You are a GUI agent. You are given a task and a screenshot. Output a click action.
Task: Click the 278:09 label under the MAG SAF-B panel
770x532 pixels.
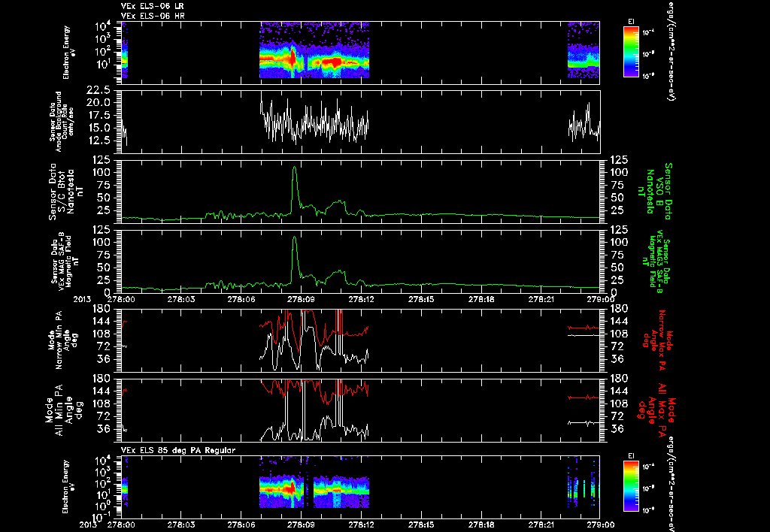pyautogui.click(x=301, y=298)
